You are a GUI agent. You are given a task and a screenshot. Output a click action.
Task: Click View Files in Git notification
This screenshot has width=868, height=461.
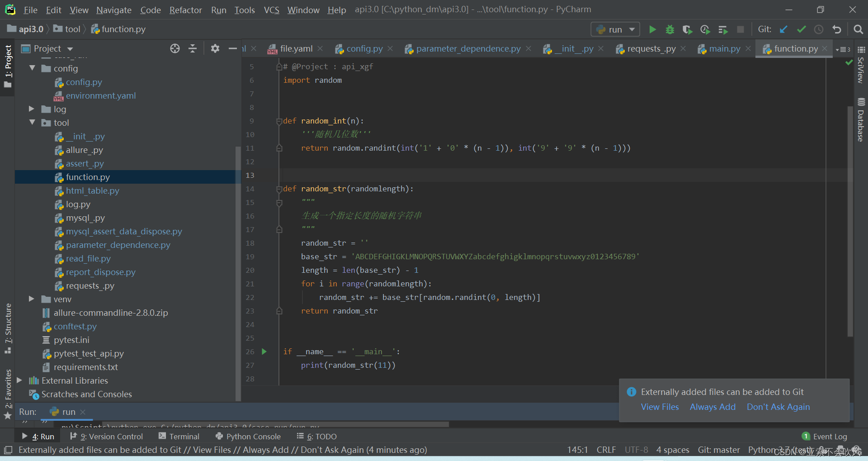[x=660, y=407]
